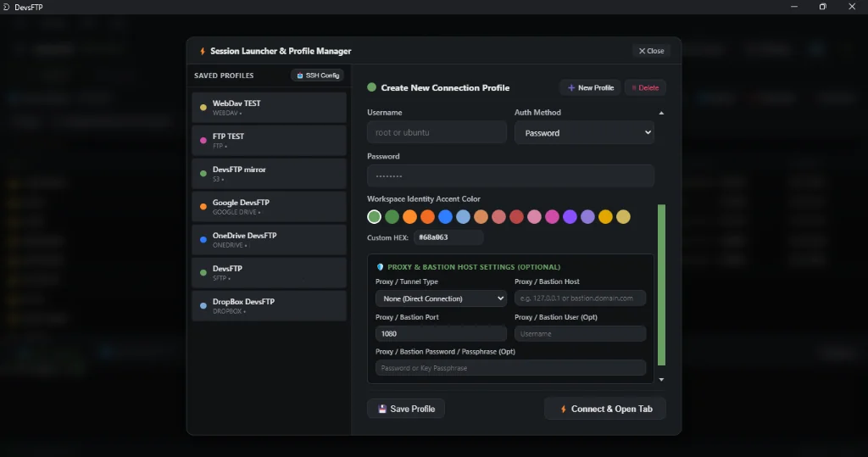This screenshot has width=868, height=457.
Task: Open the Proxy / Tunnel Type dropdown
Action: pos(441,298)
